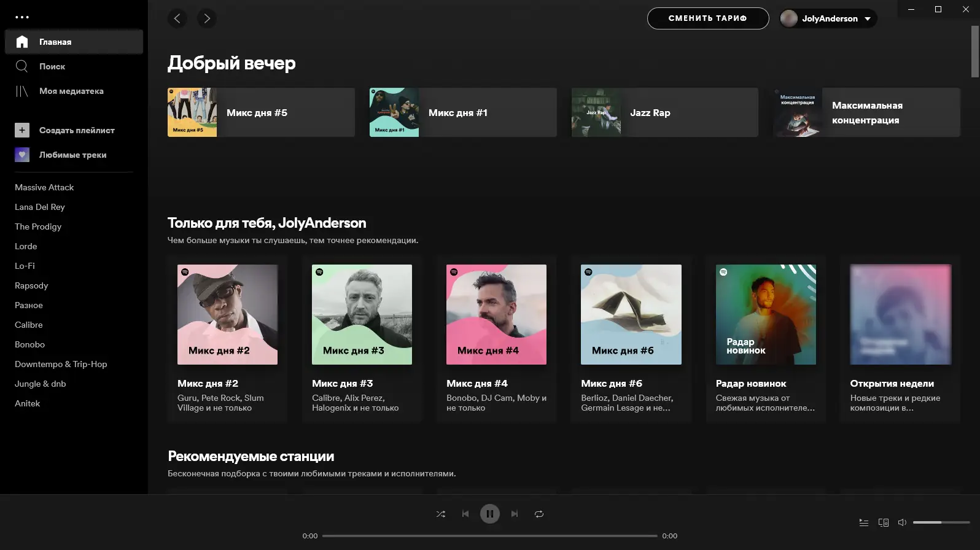980x550 pixels.
Task: Open the Anitek playlist
Action: 28,403
